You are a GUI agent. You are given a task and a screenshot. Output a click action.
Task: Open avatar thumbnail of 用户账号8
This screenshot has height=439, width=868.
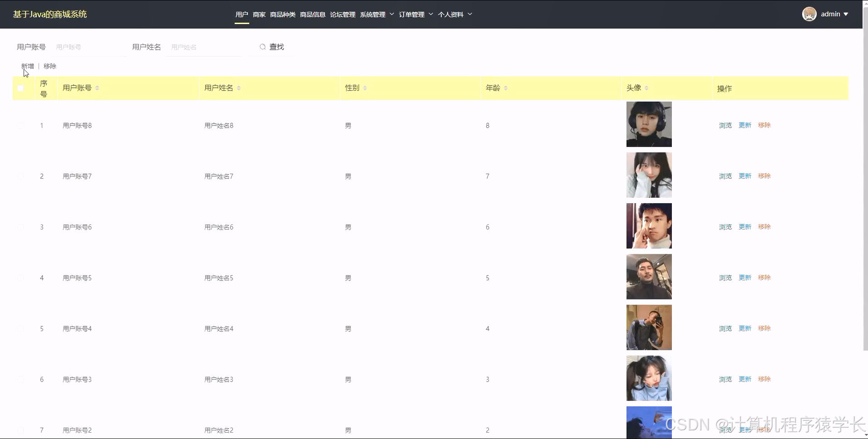click(x=649, y=124)
